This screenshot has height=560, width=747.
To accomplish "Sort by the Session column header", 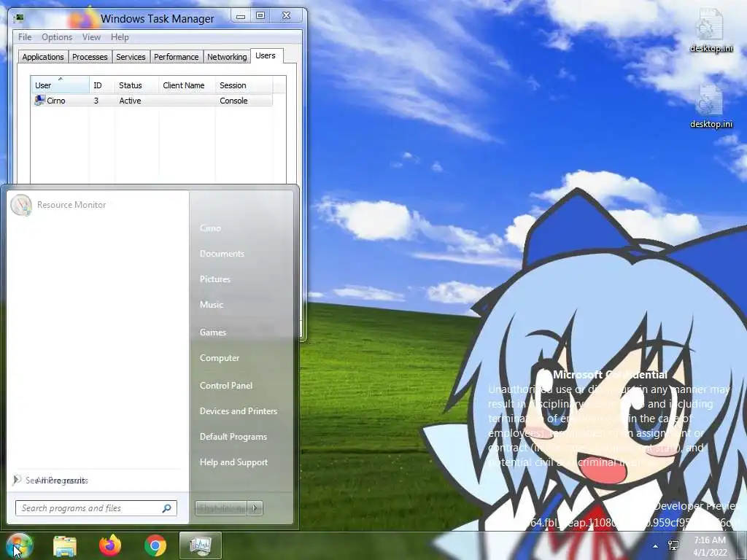I will point(244,85).
